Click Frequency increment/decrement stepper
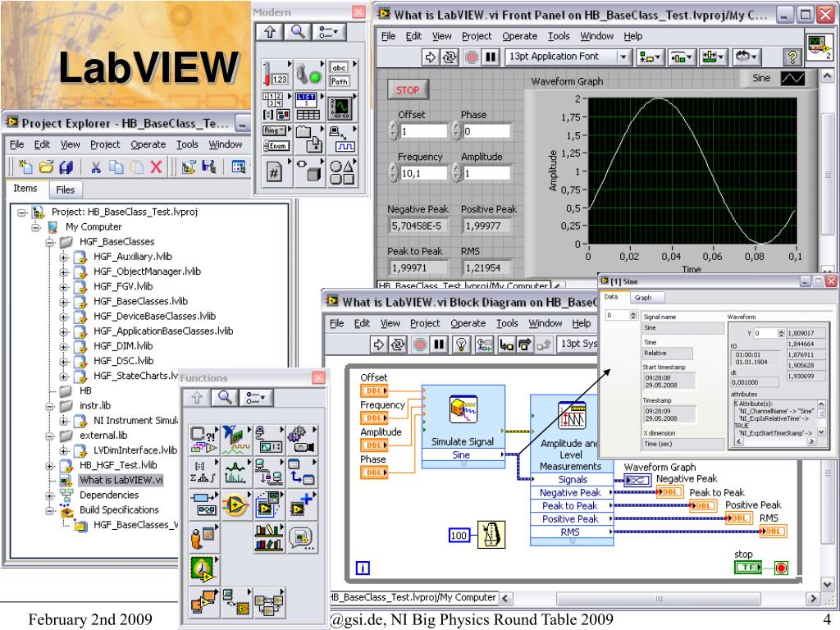 (x=394, y=172)
